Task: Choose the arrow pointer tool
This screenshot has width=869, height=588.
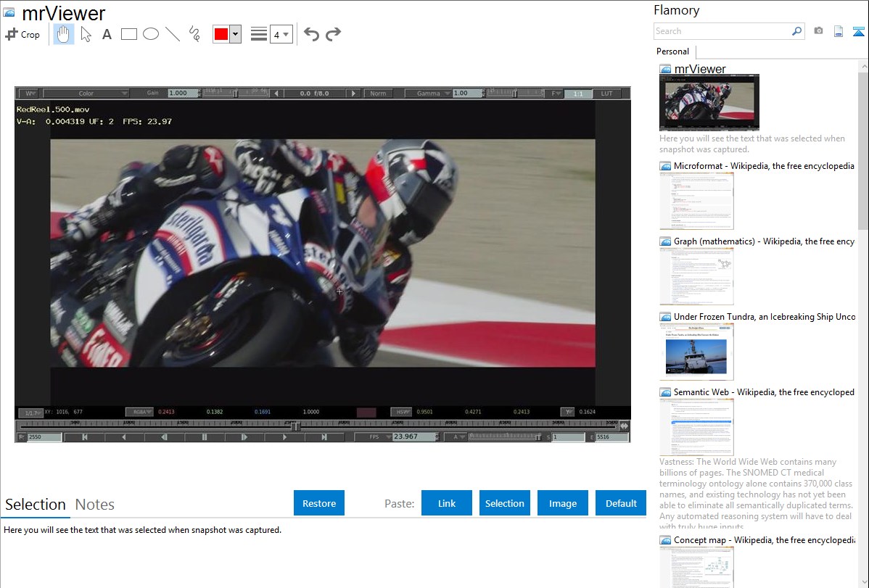Action: click(86, 34)
